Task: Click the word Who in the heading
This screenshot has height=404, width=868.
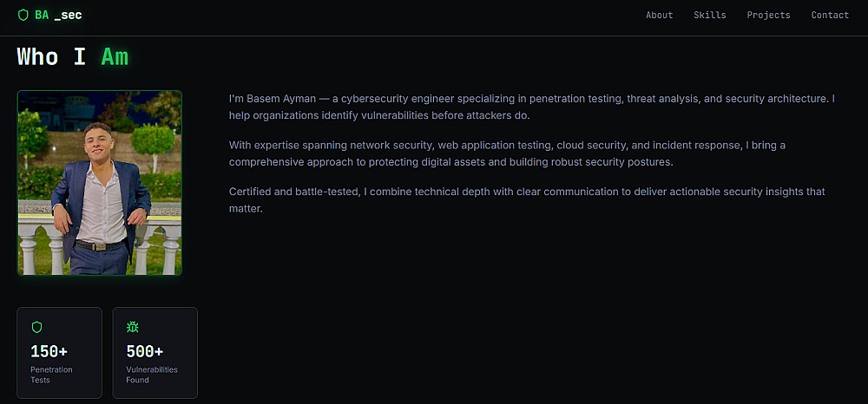Action: (37, 57)
